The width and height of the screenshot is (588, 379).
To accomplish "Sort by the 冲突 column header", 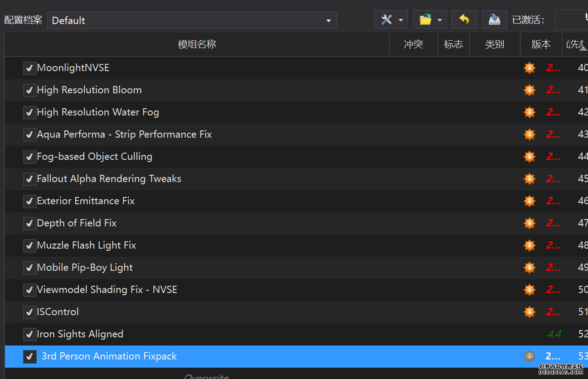I will pos(413,44).
